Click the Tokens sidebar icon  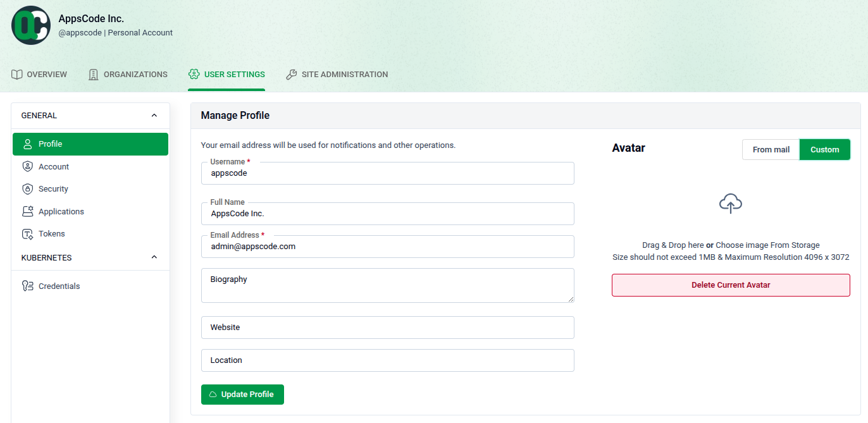pyautogui.click(x=27, y=234)
